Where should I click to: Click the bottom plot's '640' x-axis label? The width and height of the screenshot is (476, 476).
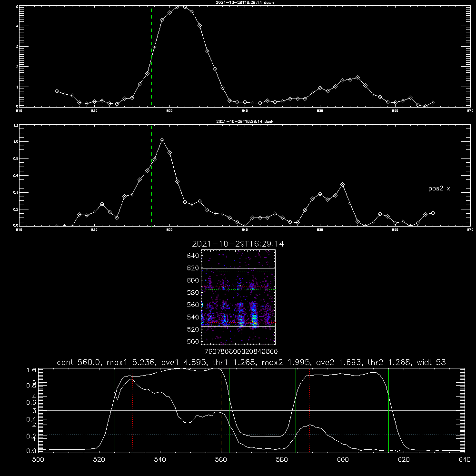click(465, 460)
